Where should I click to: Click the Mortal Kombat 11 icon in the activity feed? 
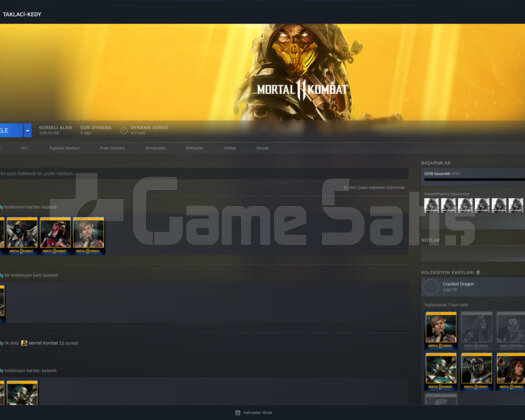(24, 343)
